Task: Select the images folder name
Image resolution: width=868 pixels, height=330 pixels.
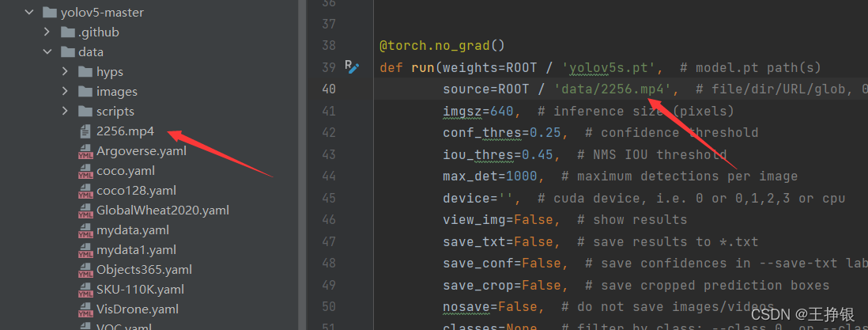Action: pyautogui.click(x=117, y=92)
